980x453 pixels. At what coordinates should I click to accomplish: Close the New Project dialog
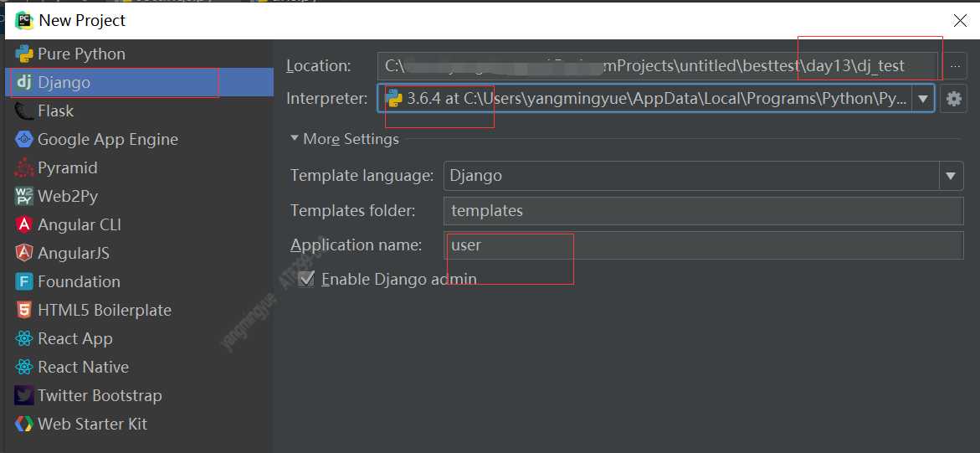tap(960, 21)
